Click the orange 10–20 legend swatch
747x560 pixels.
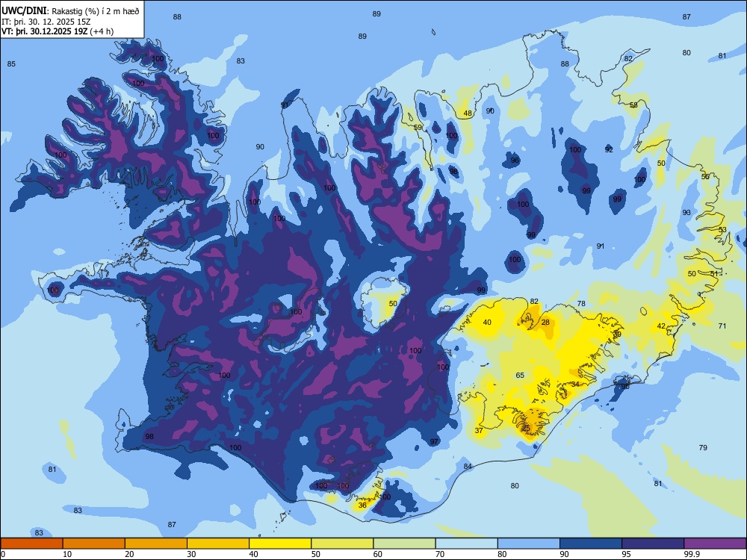tap(94, 544)
